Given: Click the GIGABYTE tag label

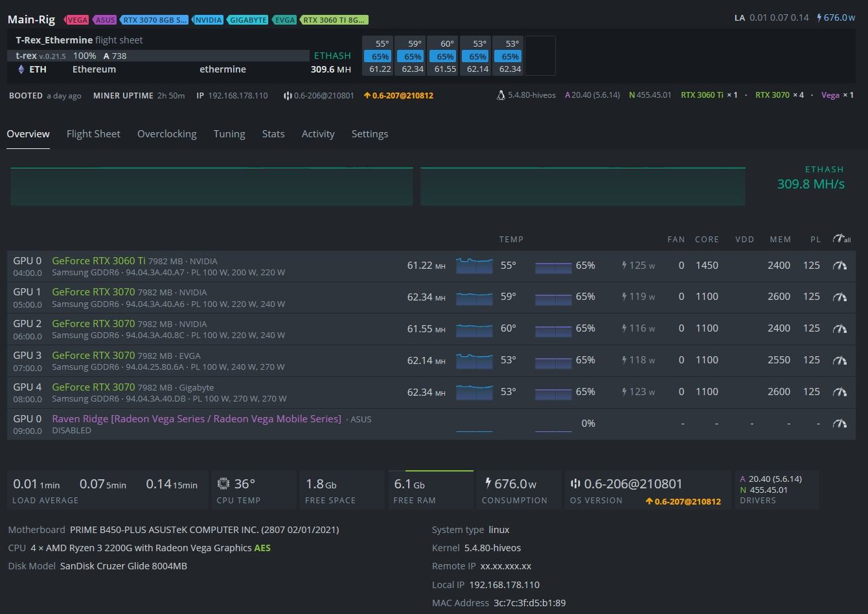Looking at the screenshot, I should (x=247, y=20).
